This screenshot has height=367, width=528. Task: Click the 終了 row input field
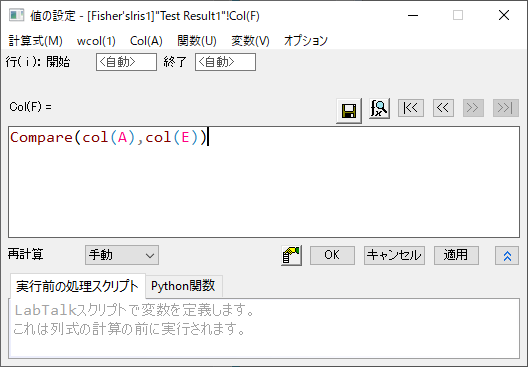pos(225,62)
